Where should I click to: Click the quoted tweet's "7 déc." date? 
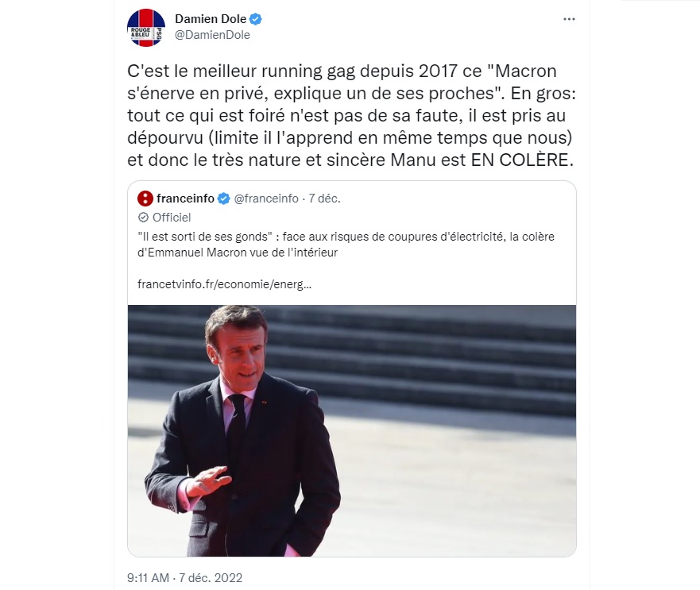[323, 199]
